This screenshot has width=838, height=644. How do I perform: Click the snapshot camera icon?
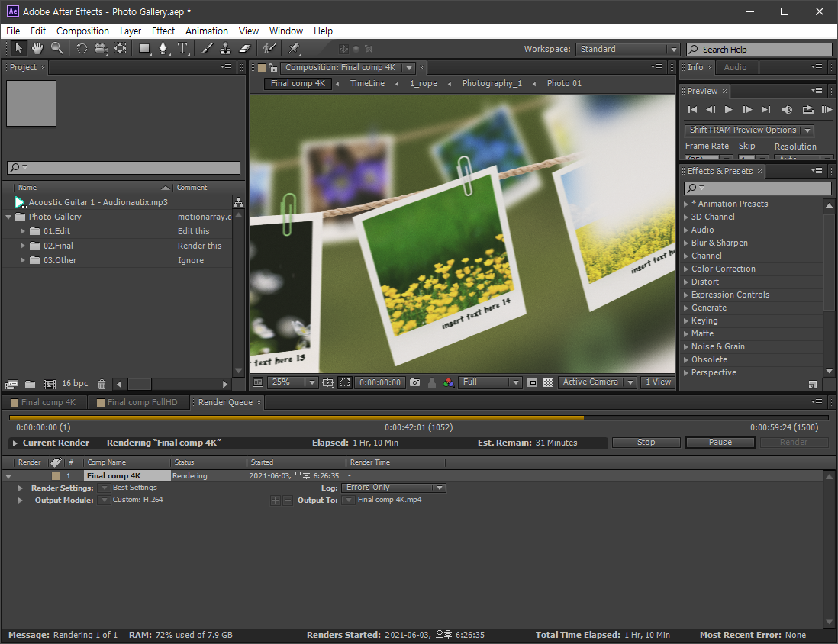point(414,382)
